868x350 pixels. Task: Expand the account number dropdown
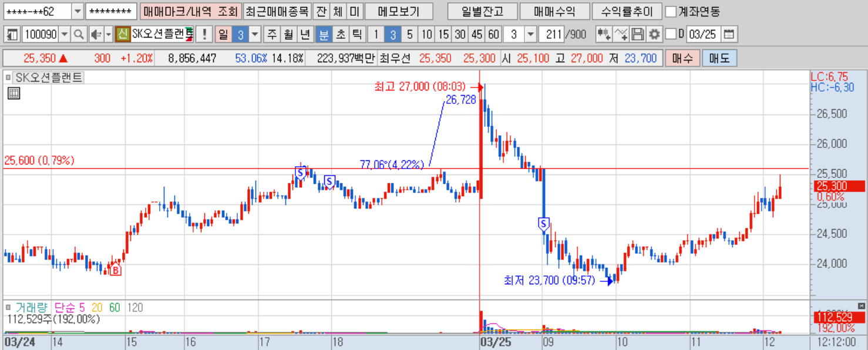click(x=78, y=11)
